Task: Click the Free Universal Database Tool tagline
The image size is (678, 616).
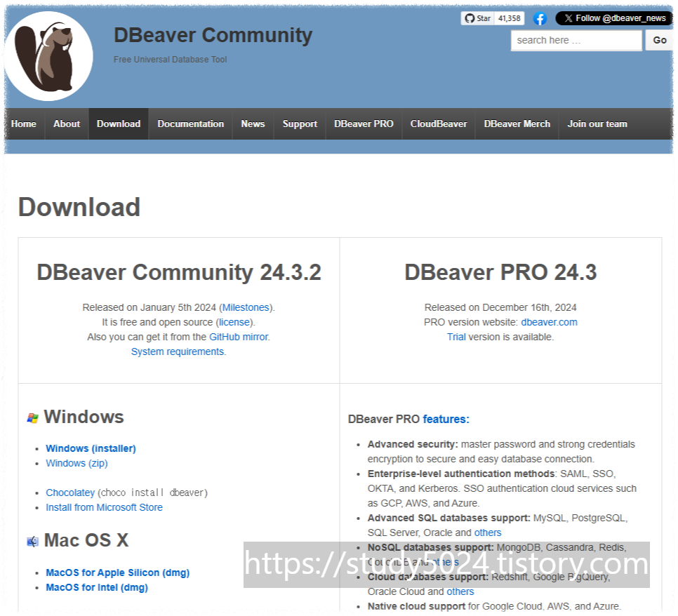Action: (170, 60)
